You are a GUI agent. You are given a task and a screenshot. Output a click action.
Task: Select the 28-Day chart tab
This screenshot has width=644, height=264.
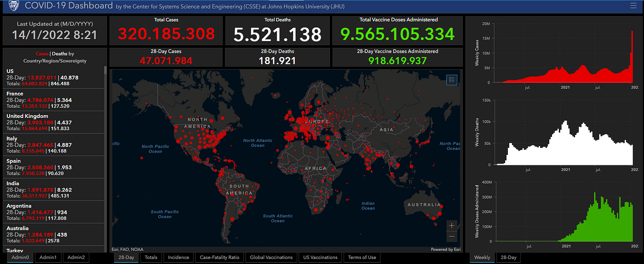click(508, 258)
